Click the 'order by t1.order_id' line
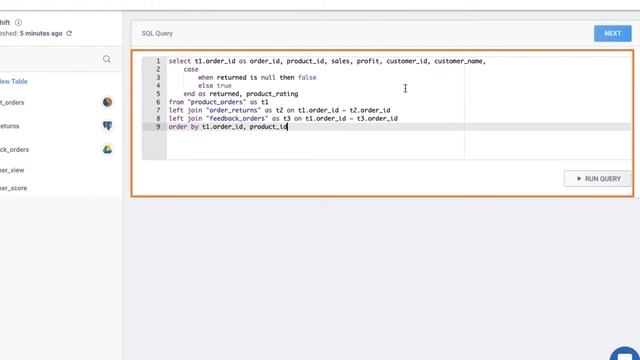 (228, 127)
